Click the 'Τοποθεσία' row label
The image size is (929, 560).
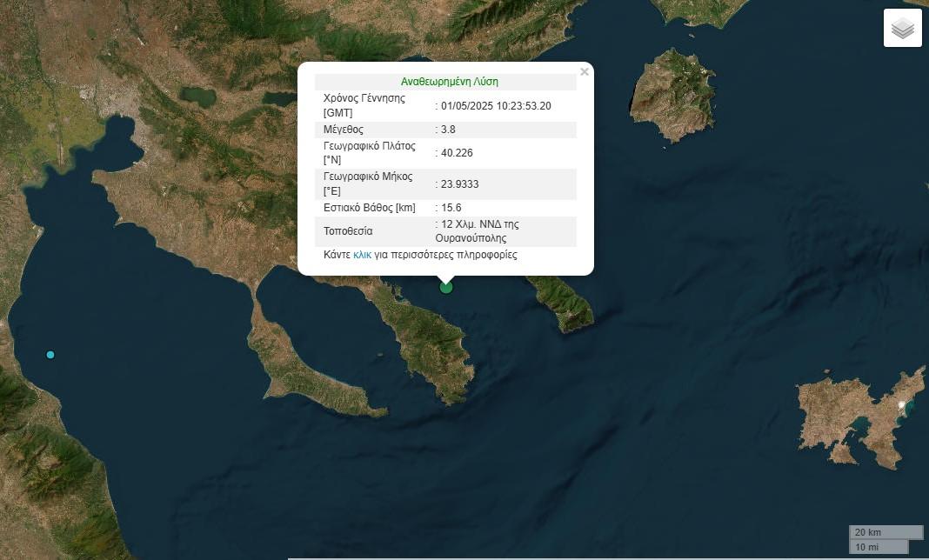click(x=348, y=231)
